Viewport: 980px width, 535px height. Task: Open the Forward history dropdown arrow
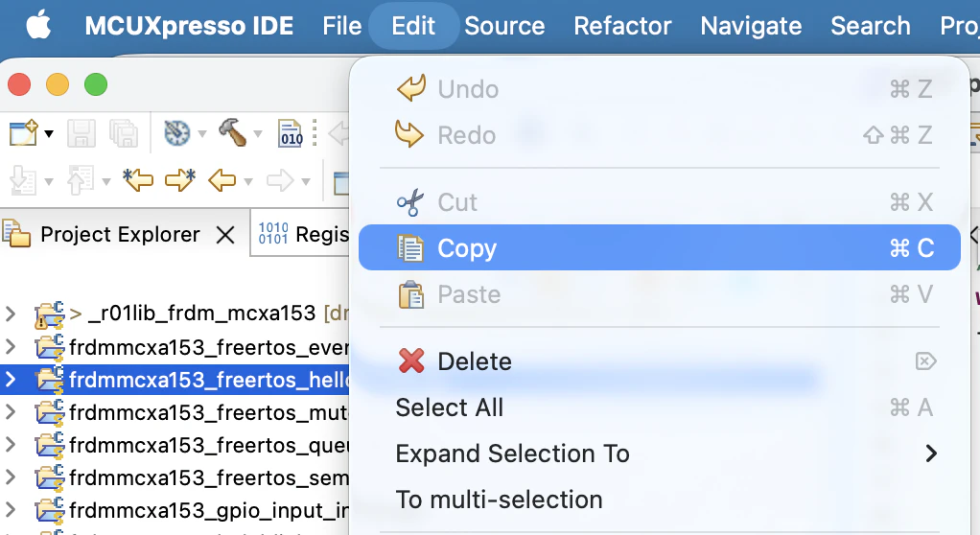[306, 182]
